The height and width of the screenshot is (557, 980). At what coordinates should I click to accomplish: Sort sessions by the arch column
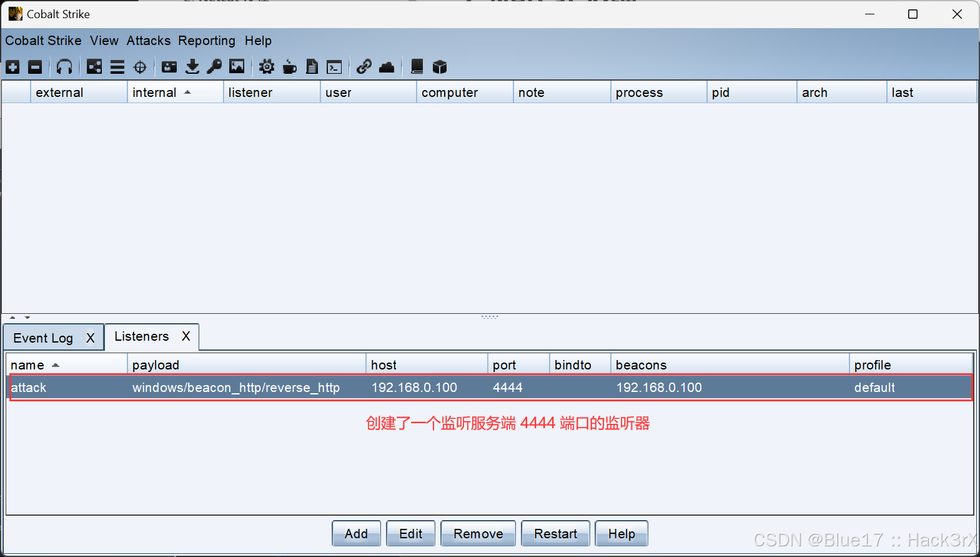click(841, 93)
